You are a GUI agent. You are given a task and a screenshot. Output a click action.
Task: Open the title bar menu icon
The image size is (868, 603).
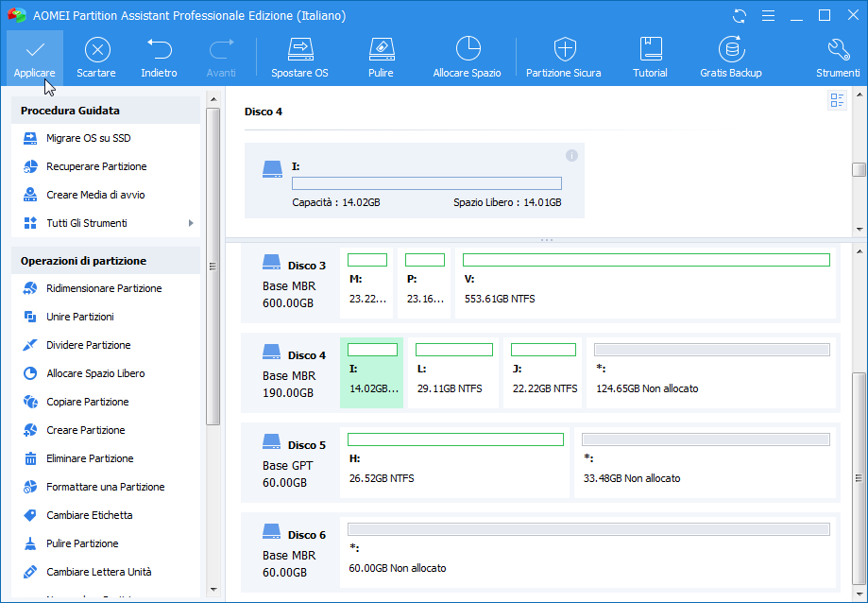pos(767,16)
